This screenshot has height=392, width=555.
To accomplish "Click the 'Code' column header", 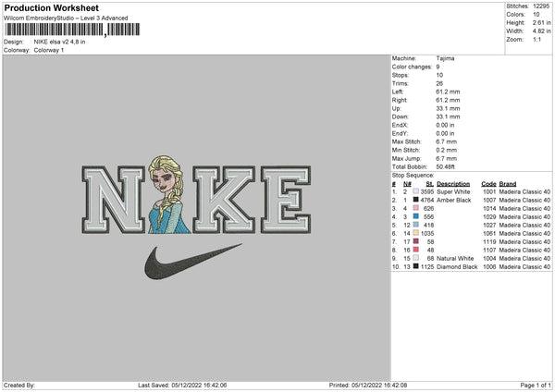I will click(x=488, y=184).
